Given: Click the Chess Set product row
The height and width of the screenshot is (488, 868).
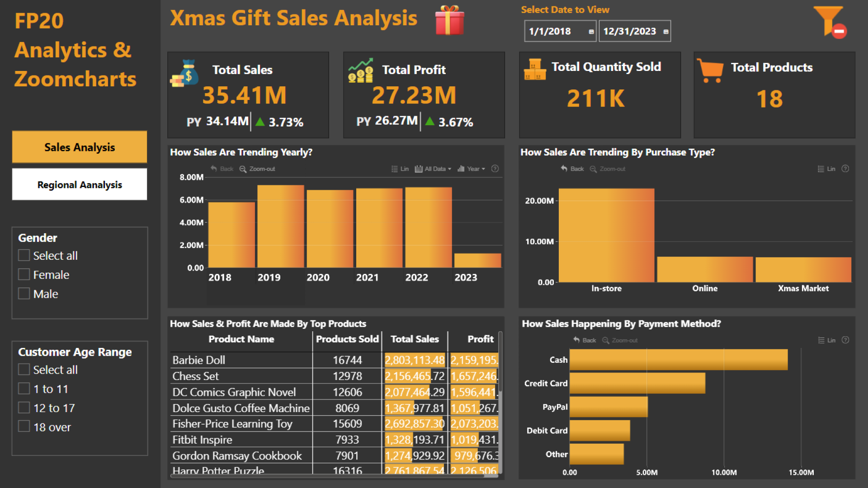Looking at the screenshot, I should 335,376.
